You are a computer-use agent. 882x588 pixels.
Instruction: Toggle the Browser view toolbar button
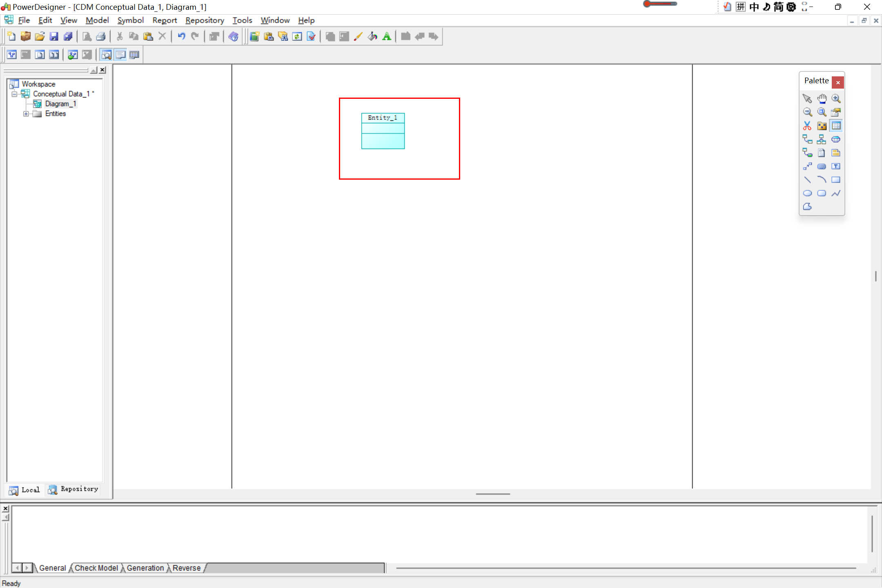coord(106,54)
